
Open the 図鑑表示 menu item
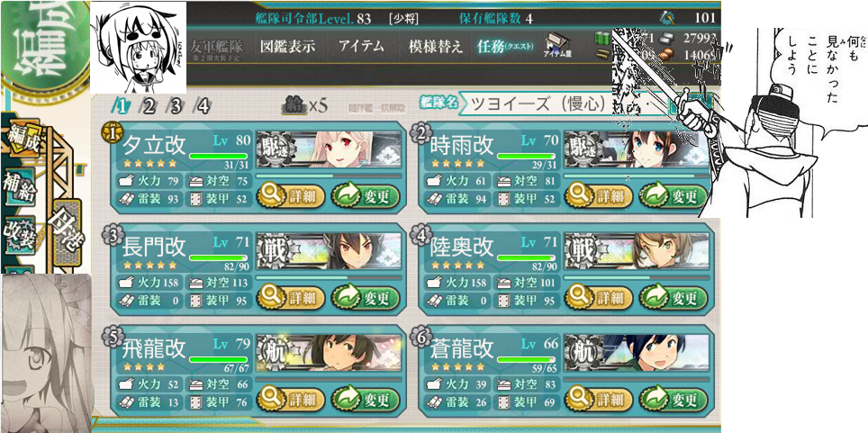[x=287, y=47]
